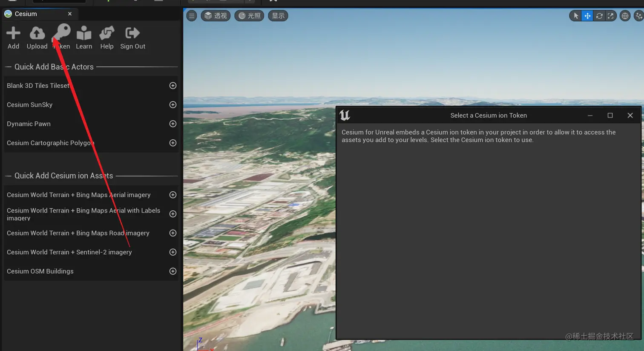
Task: Open the 显示 show flags dropdown
Action: coord(278,16)
